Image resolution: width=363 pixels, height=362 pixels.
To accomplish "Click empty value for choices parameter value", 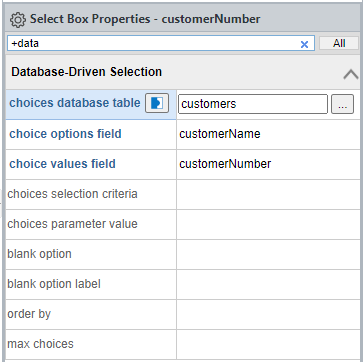I will [x=268, y=224].
